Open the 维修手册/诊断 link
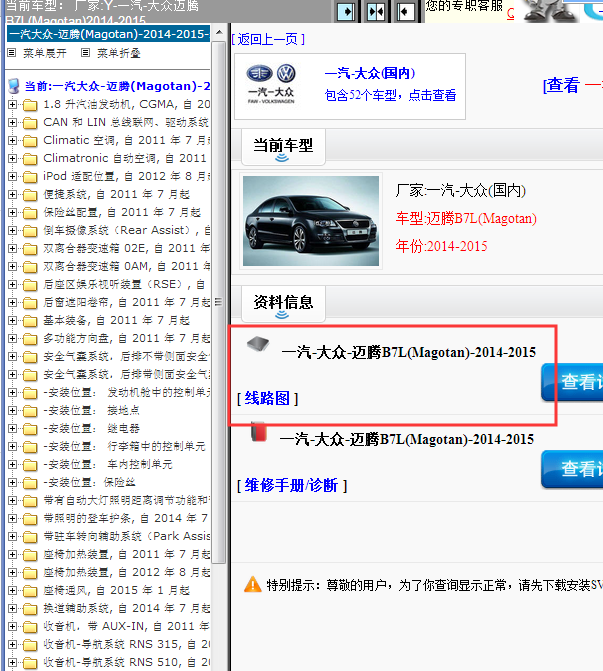 coord(292,485)
